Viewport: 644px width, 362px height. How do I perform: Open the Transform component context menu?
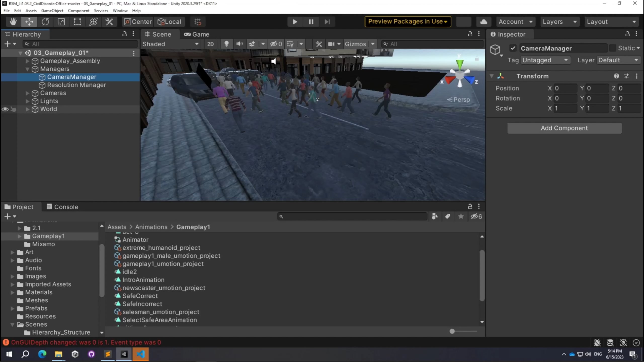(x=636, y=76)
